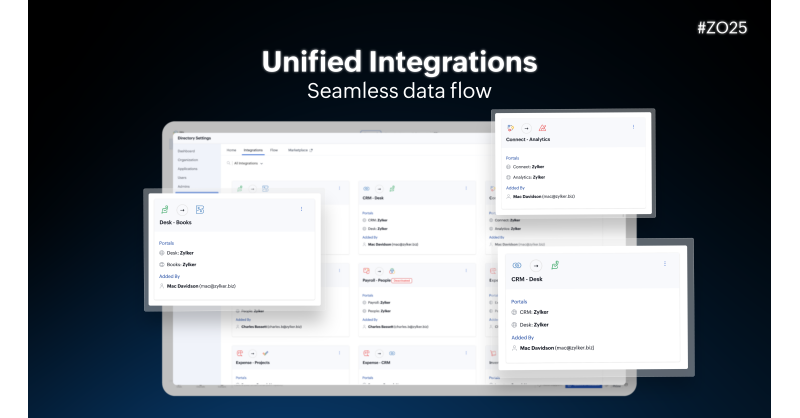
Task: Open the three-dot menu on Desk - Books card
Action: 302,209
